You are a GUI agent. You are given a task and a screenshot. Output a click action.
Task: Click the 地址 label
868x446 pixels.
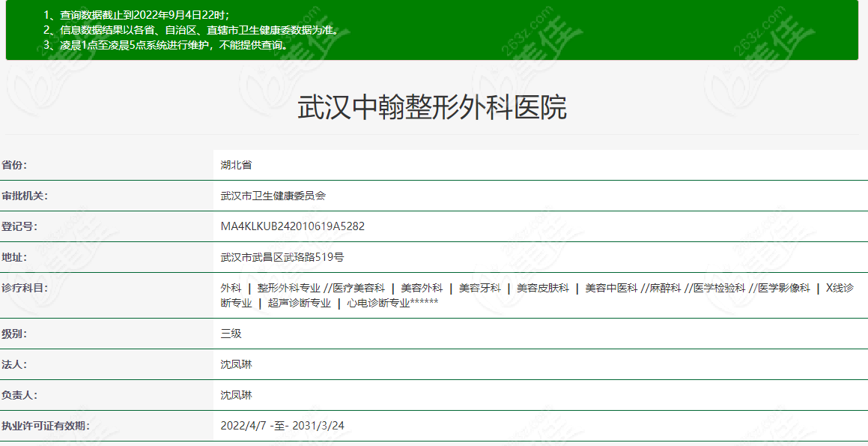tap(14, 258)
